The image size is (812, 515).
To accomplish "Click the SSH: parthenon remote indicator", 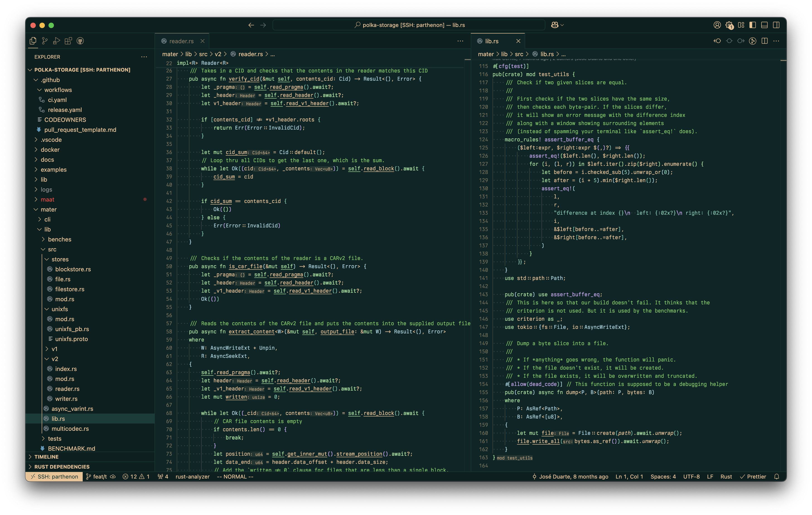I will point(54,476).
